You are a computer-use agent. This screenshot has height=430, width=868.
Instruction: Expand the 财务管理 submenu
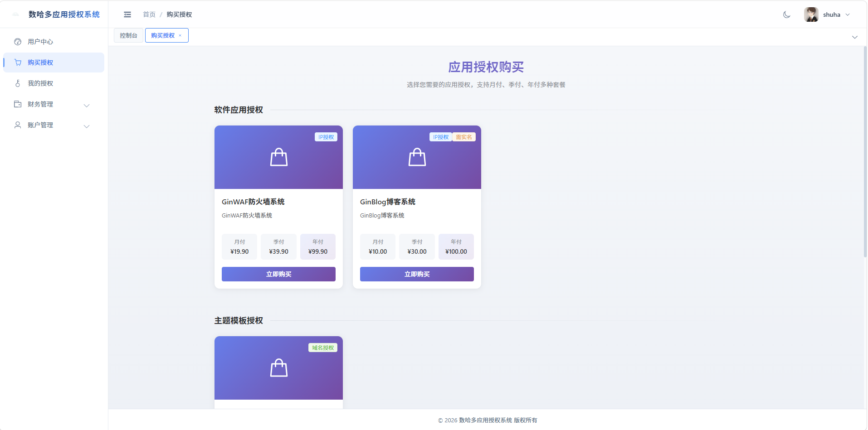point(54,104)
